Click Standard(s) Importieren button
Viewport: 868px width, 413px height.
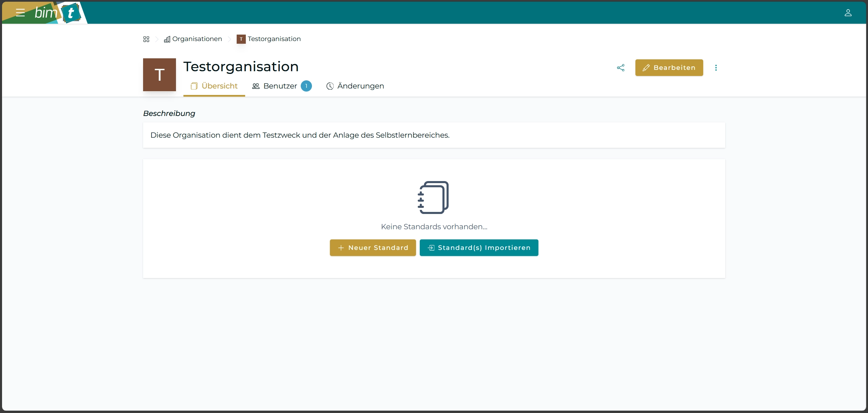point(479,248)
